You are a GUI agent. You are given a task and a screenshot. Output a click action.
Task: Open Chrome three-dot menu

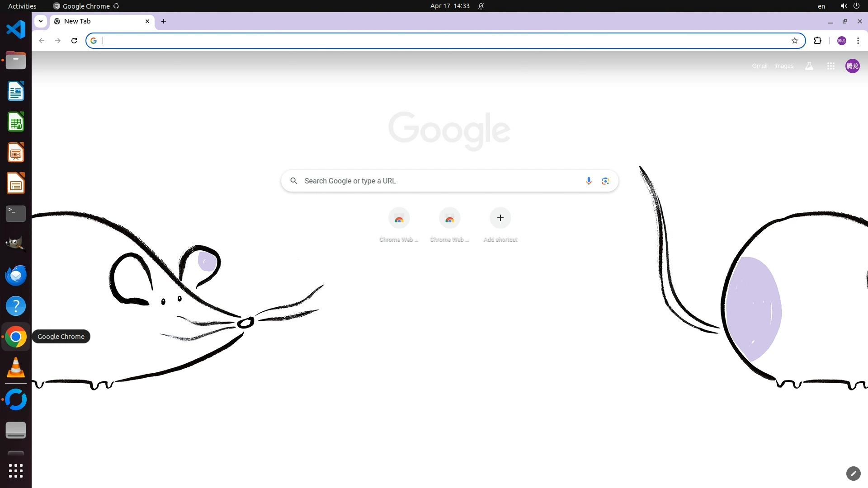[x=858, y=41]
